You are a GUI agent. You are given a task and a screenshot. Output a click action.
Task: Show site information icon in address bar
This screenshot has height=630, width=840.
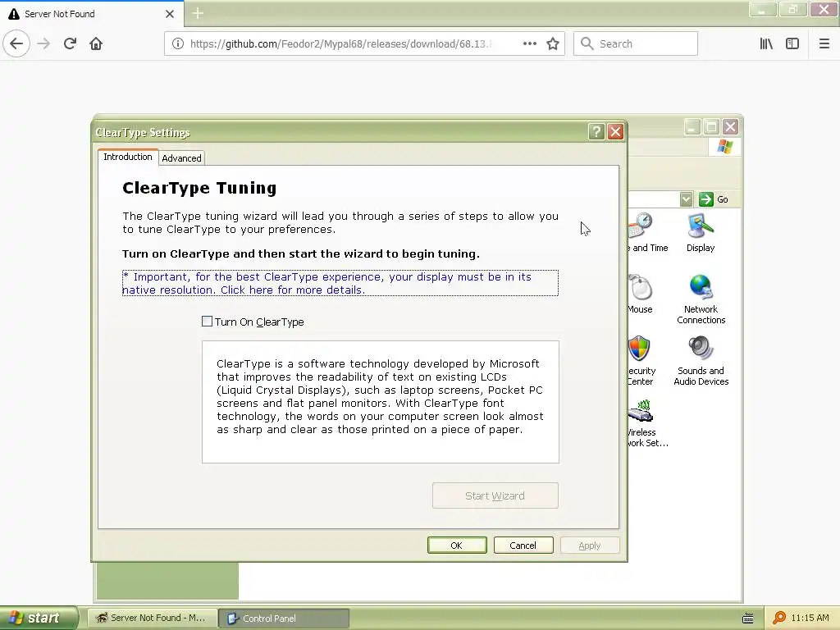point(178,44)
